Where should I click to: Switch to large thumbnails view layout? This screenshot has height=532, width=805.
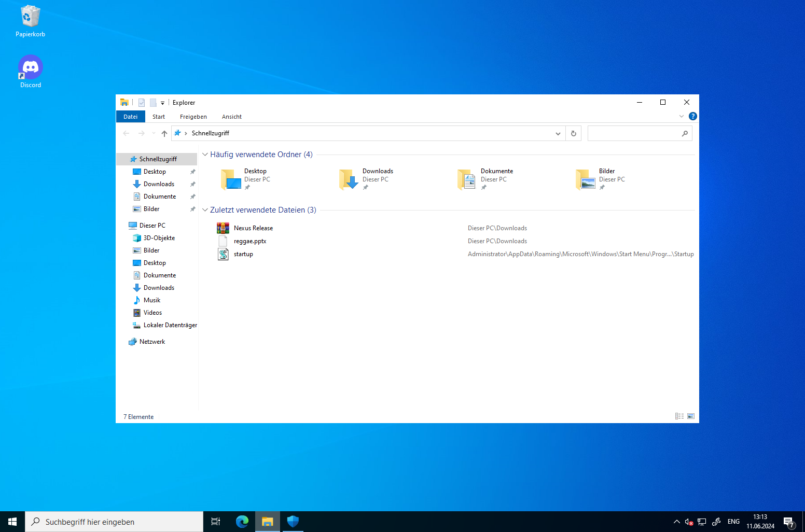coord(691,416)
